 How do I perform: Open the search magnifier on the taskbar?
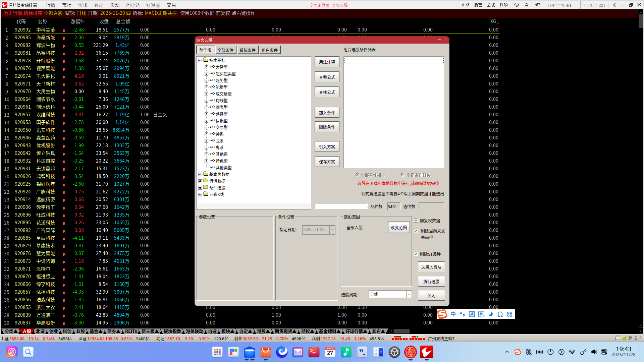click(28, 352)
